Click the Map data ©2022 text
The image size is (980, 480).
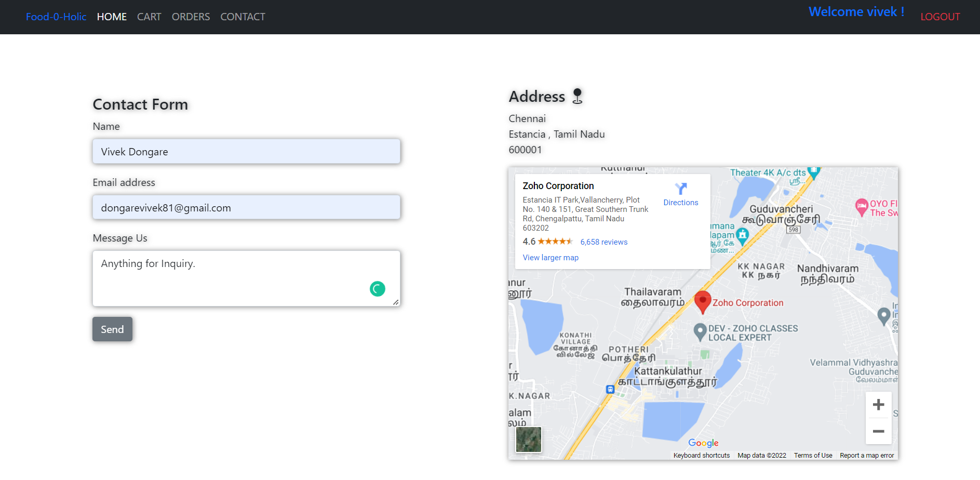pos(762,456)
